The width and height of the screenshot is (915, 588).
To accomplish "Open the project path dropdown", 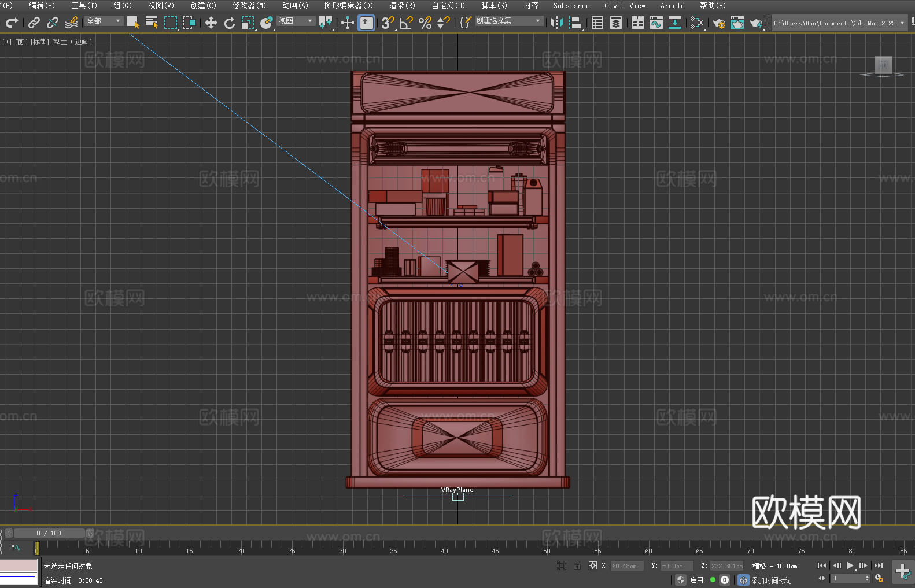I will (839, 23).
